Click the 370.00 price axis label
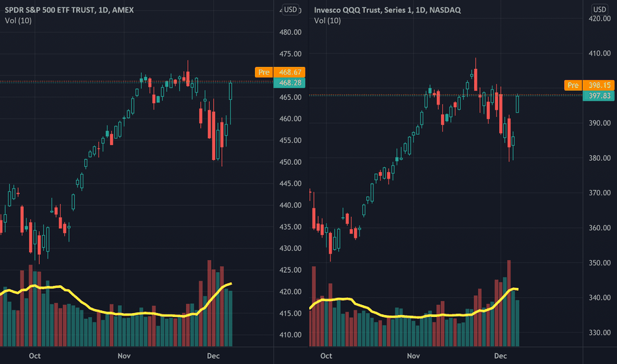The height and width of the screenshot is (364, 617). (x=600, y=193)
